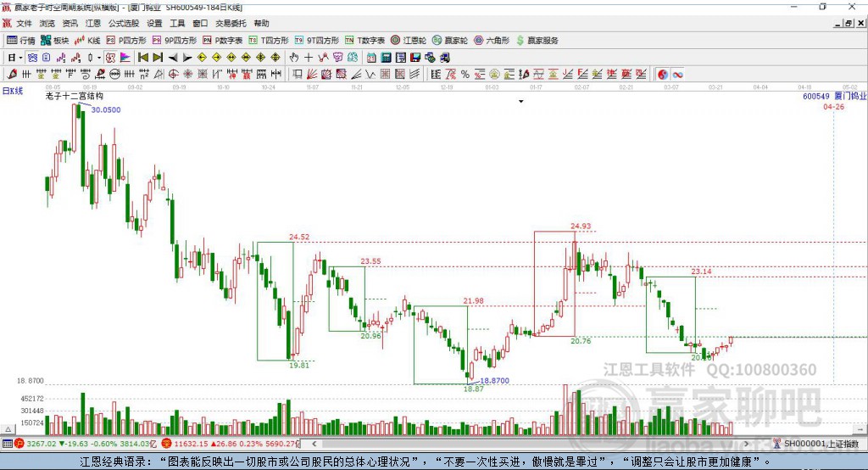
Task: Click the calculator icon in toolbar
Action: pyautogui.click(x=386, y=58)
